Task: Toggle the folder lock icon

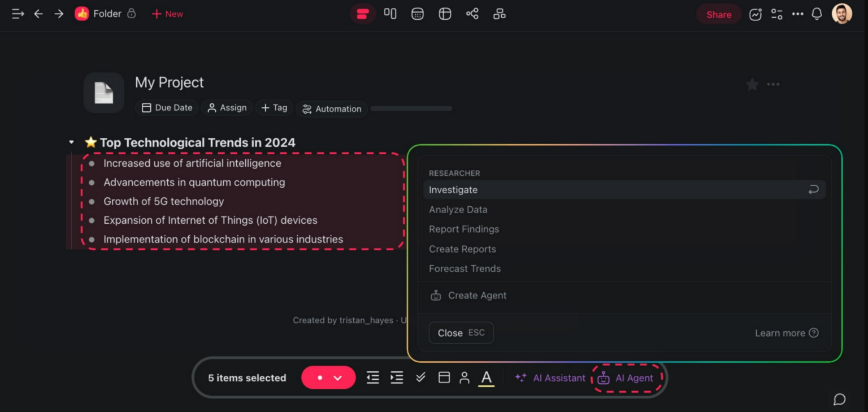Action: click(132, 14)
